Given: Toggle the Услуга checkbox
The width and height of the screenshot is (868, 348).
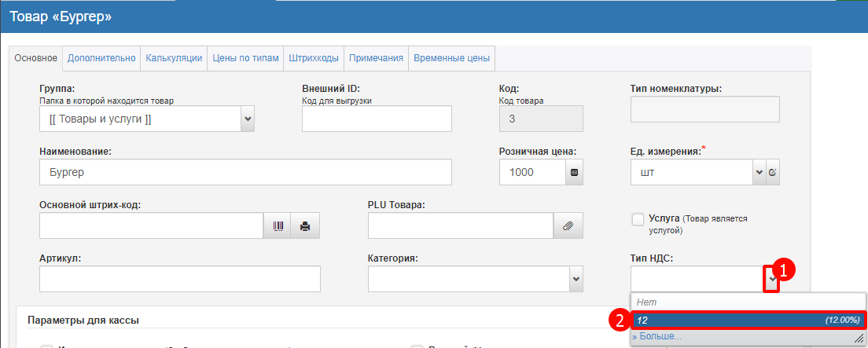Looking at the screenshot, I should (x=638, y=219).
